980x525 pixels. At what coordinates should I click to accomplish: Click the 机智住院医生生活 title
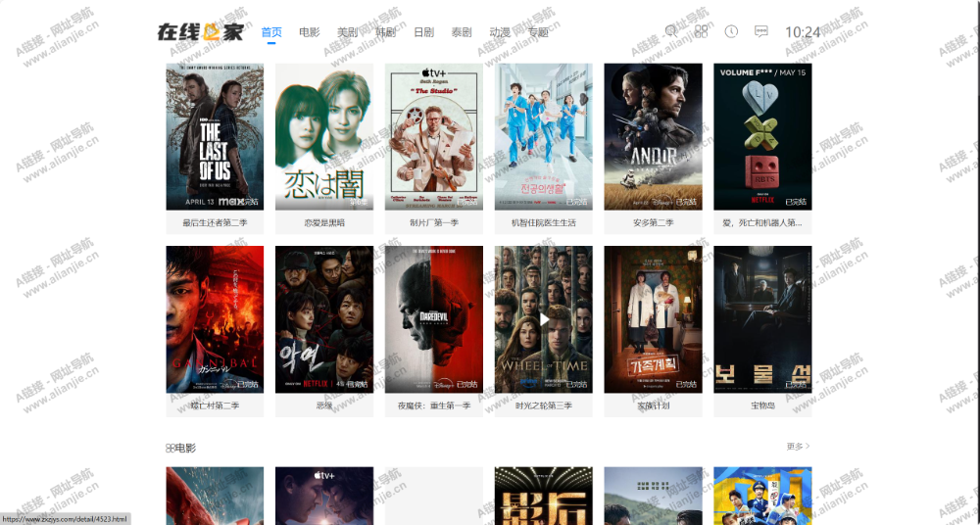pyautogui.click(x=544, y=222)
